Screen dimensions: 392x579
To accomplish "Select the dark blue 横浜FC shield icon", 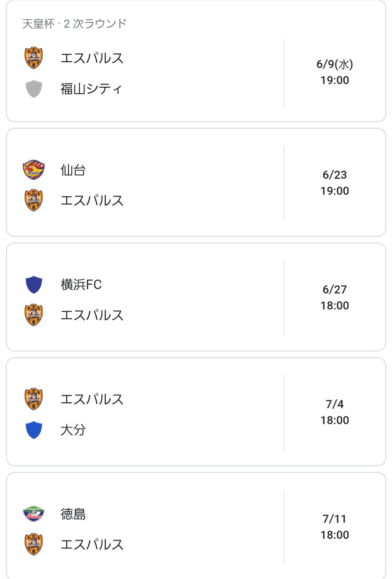I will point(34,284).
